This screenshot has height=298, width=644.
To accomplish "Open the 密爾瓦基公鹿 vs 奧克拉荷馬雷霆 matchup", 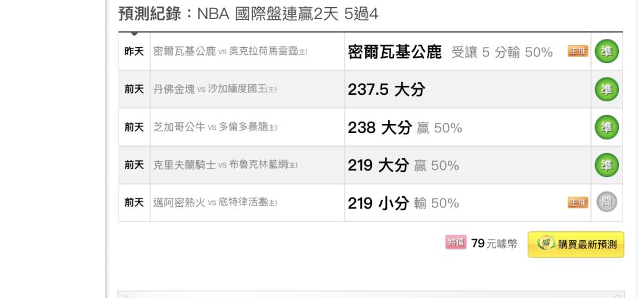I will coord(231,52).
